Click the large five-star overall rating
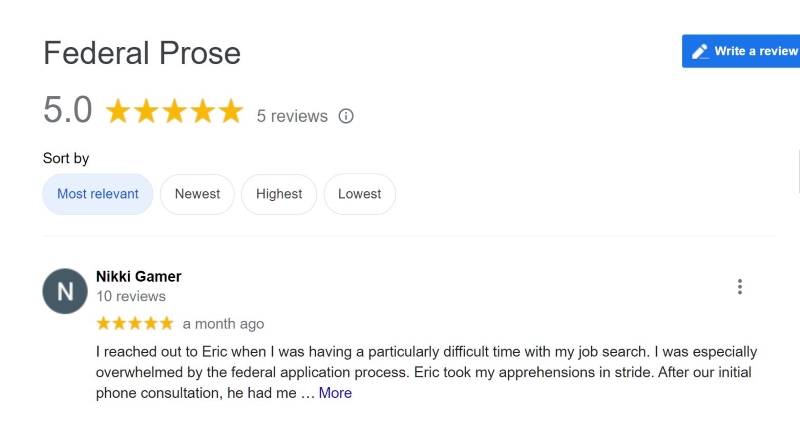The width and height of the screenshot is (800, 430). tap(174, 111)
